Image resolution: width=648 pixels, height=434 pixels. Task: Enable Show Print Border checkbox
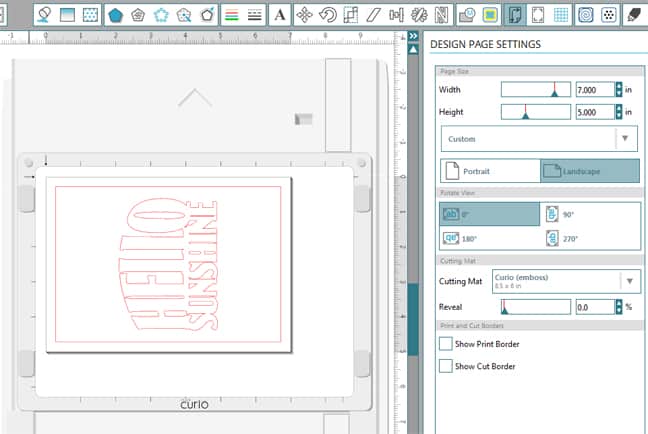(446, 343)
